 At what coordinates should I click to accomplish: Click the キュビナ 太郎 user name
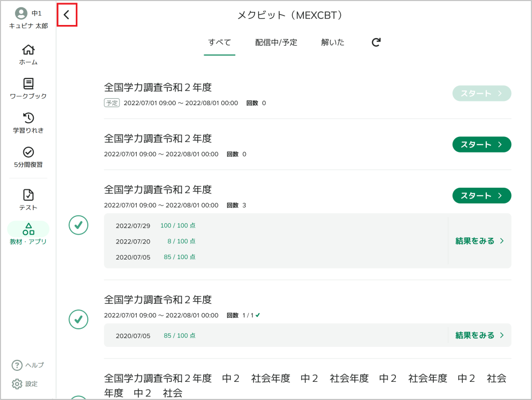(28, 26)
